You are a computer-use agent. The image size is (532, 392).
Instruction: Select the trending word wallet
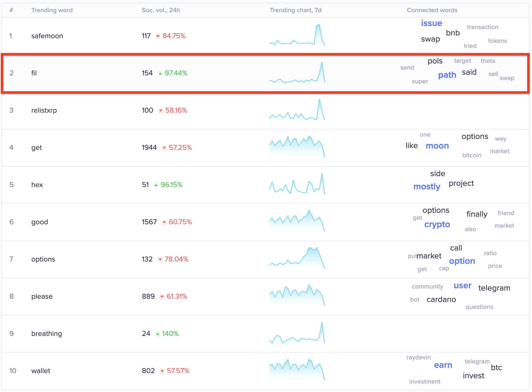coord(41,371)
